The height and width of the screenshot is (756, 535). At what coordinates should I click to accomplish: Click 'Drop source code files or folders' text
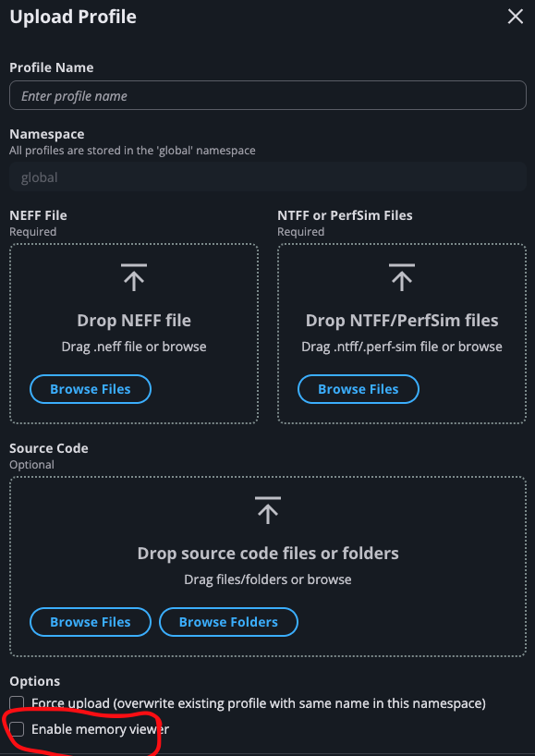point(268,553)
